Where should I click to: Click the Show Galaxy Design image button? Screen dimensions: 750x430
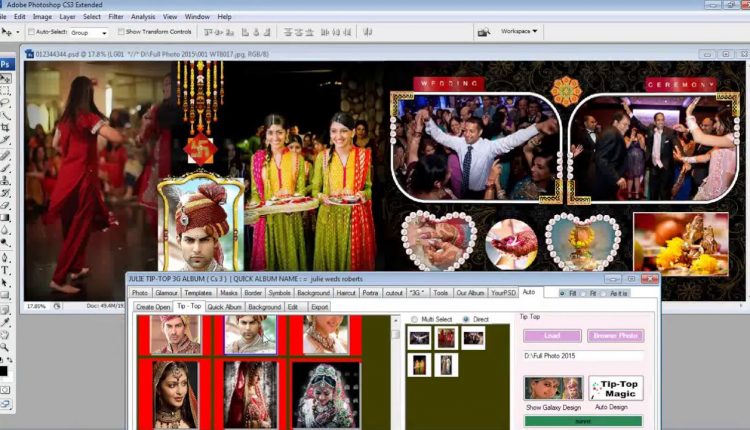point(553,388)
